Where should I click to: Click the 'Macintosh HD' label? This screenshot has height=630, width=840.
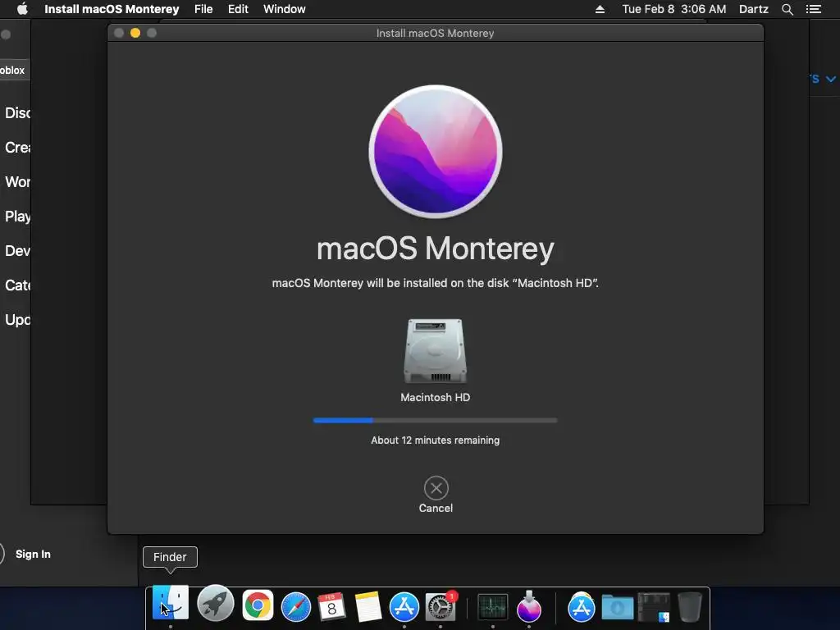435,398
